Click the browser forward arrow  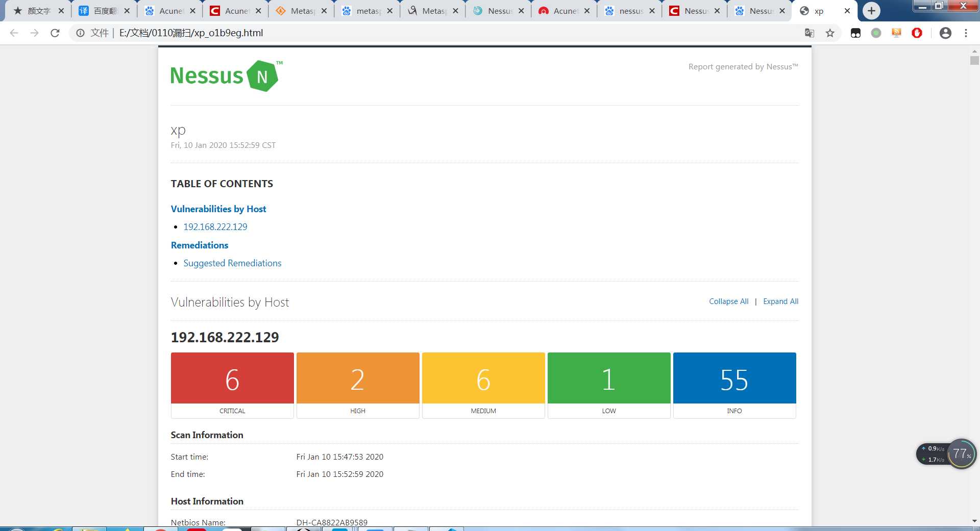pos(34,33)
